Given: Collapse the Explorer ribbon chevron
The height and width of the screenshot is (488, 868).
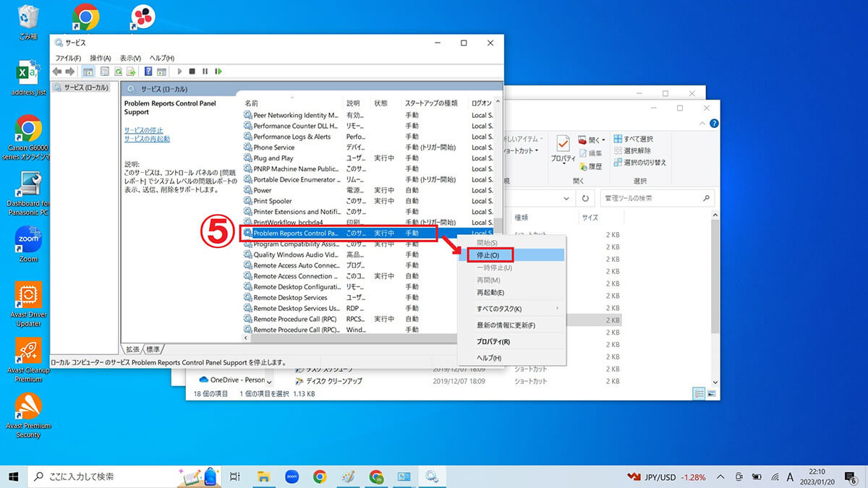Looking at the screenshot, I should click(704, 123).
